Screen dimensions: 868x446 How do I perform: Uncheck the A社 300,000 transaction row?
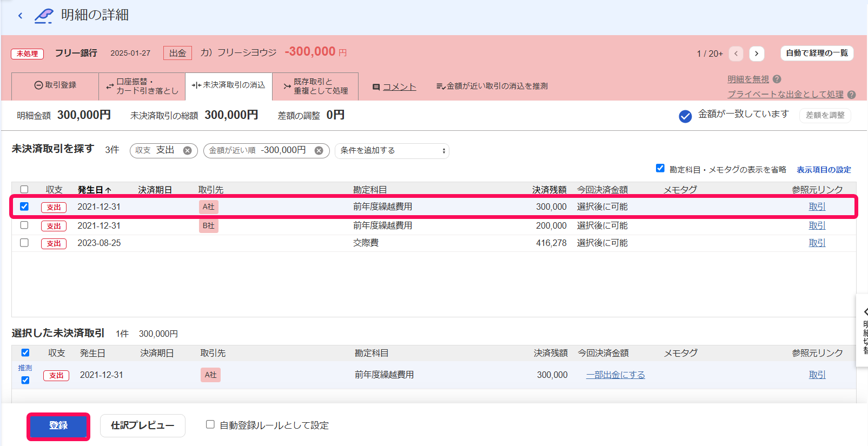click(24, 206)
